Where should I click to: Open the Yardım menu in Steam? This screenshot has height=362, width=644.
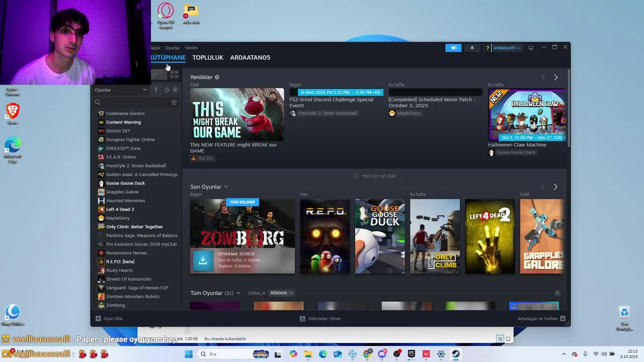[x=191, y=48]
